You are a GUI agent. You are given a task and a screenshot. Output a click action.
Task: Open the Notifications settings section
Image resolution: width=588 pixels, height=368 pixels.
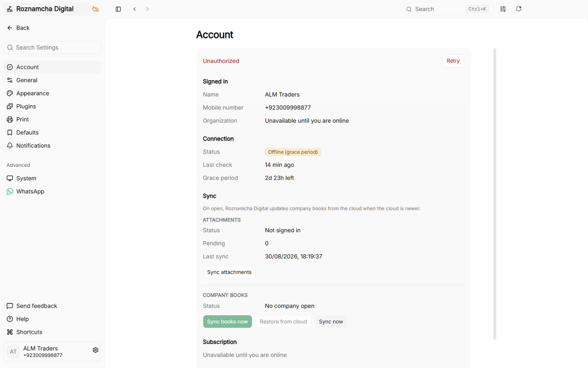point(52,146)
